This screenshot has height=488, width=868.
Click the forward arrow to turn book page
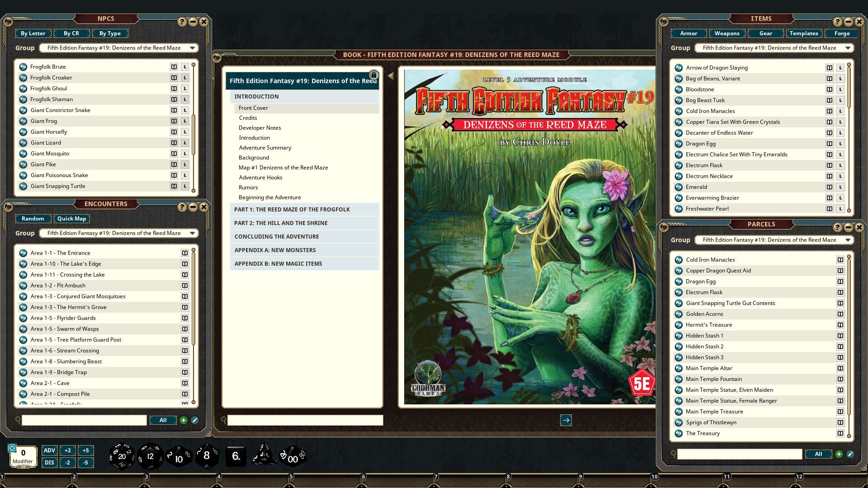[x=566, y=420]
